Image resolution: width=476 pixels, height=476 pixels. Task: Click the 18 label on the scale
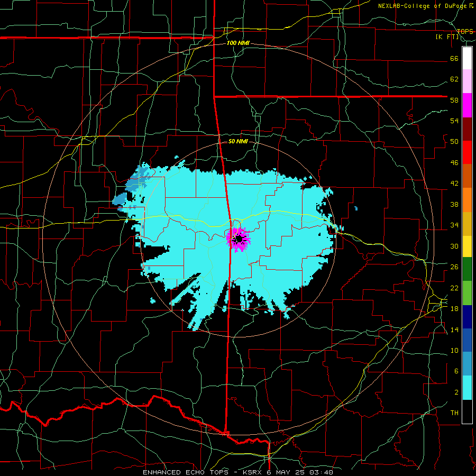point(454,309)
